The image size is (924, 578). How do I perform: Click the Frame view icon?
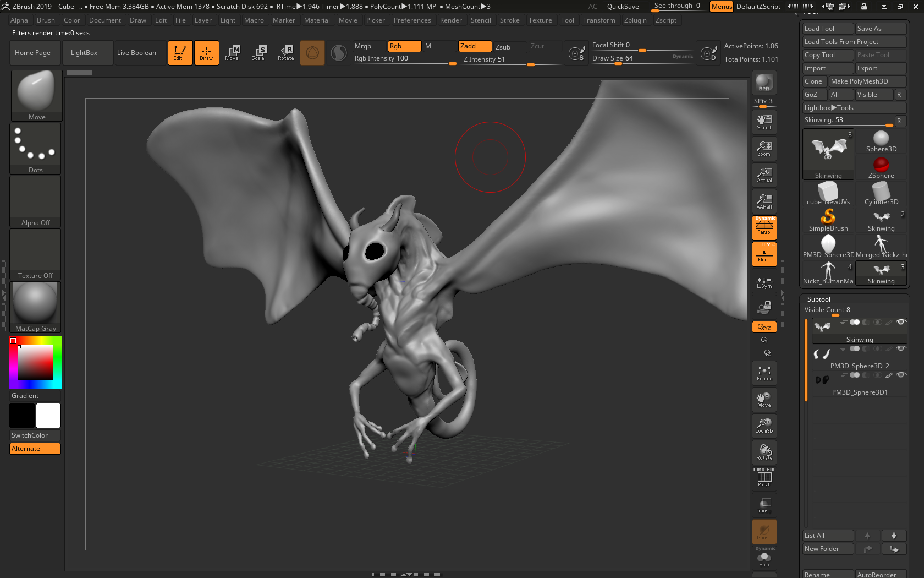point(764,373)
